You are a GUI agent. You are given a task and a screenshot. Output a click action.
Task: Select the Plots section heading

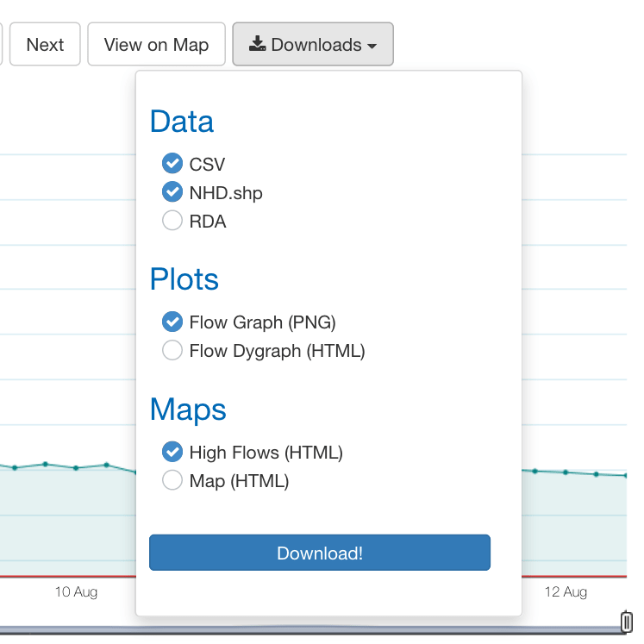tap(184, 279)
